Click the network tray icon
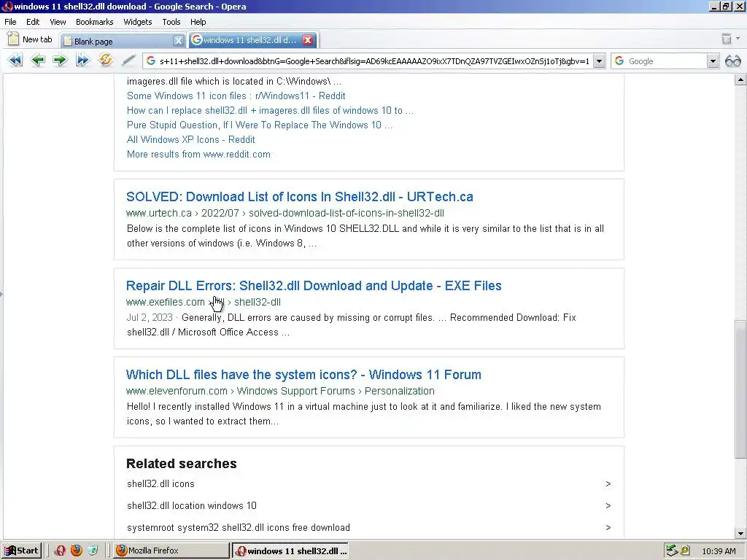The image size is (747, 560). pos(672,551)
